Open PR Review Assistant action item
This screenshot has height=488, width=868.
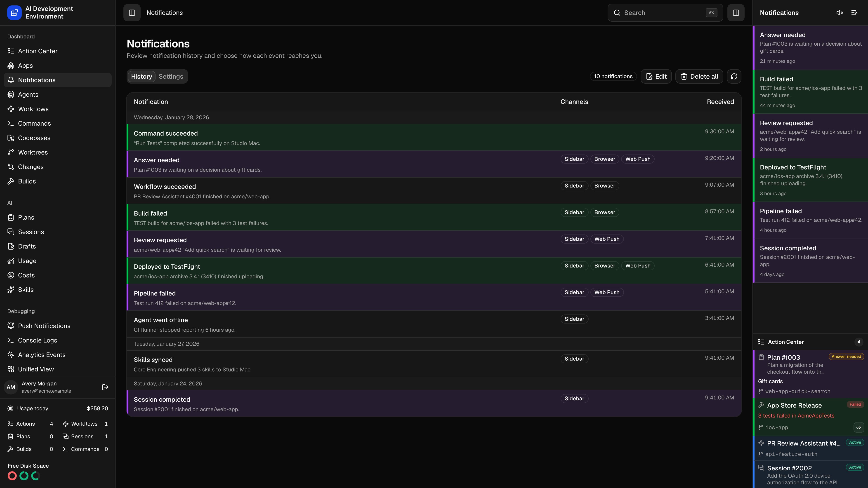(810, 448)
